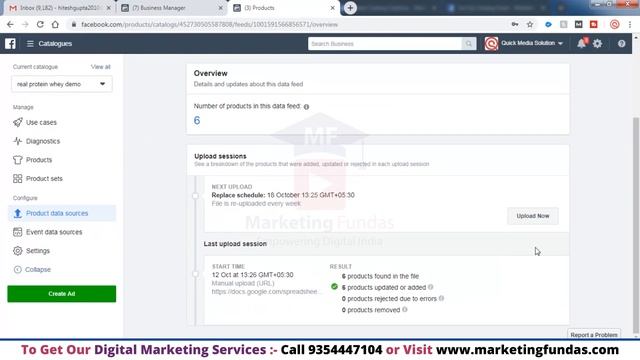Click the browser back arrow

[x=10, y=24]
